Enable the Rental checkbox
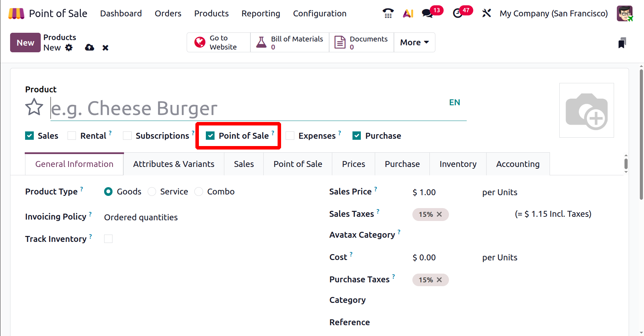The image size is (644, 336). pos(72,136)
